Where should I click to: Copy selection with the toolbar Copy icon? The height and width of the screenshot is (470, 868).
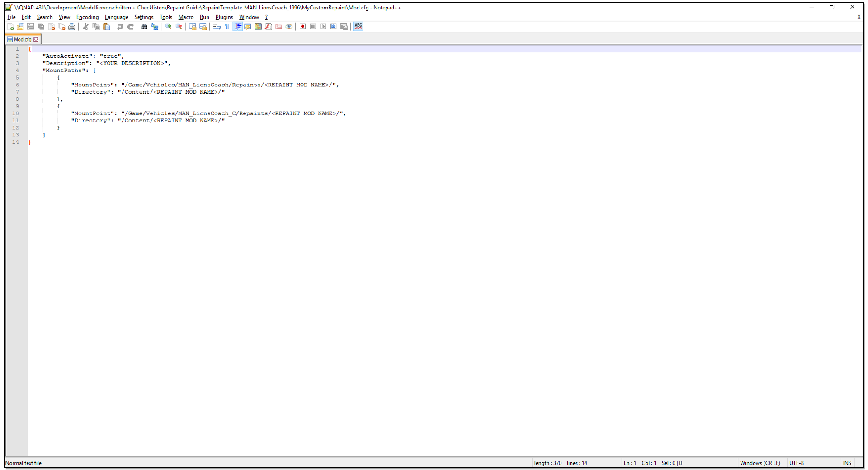click(96, 27)
